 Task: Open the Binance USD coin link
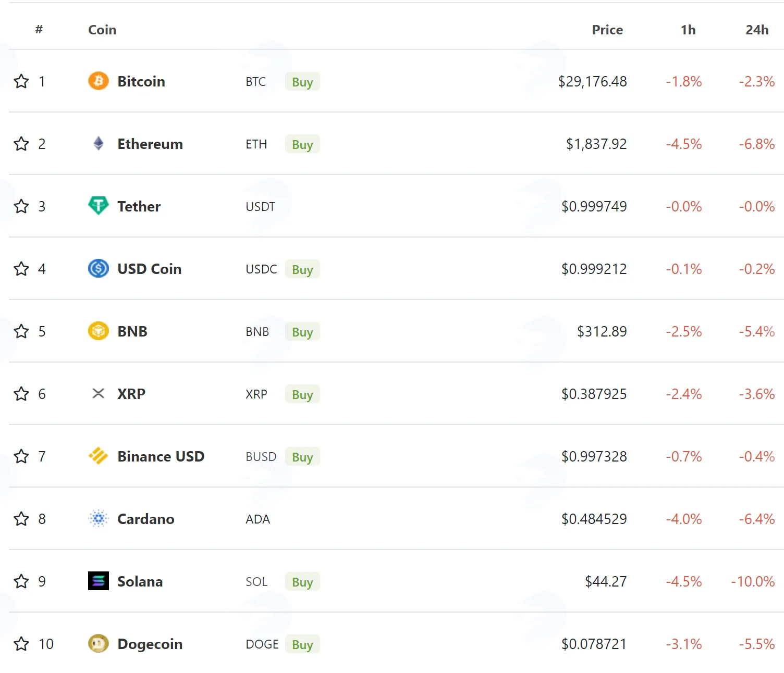(x=161, y=456)
